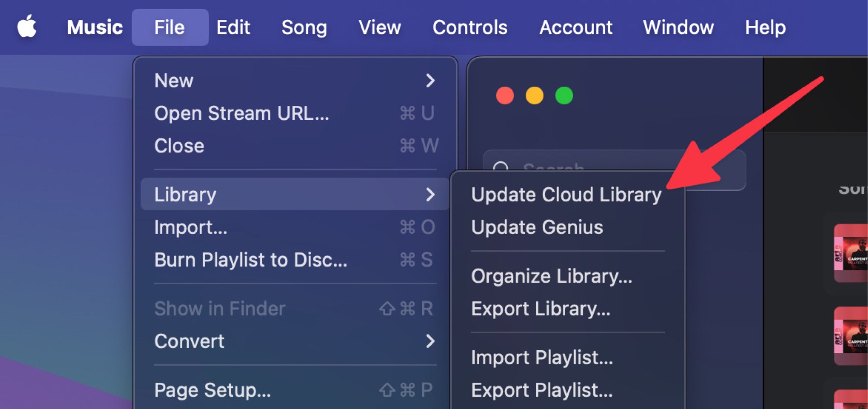Choose Open Stream URL
The height and width of the screenshot is (409, 868).
[x=241, y=113]
